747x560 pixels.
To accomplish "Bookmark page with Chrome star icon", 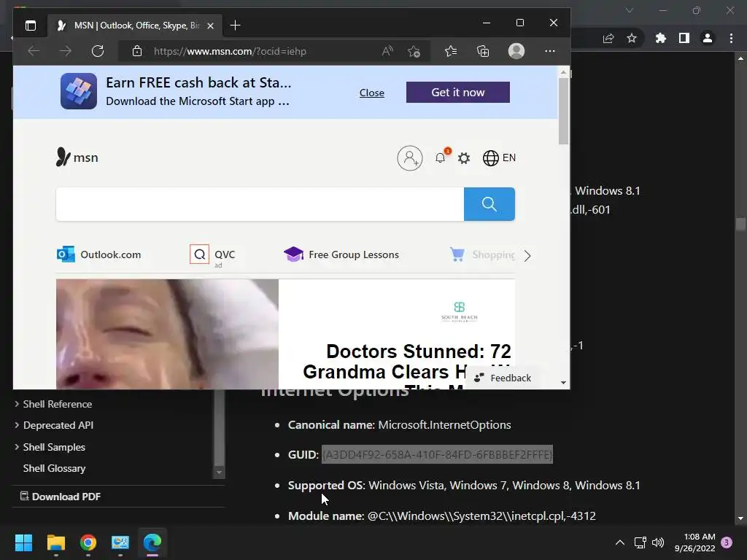I will click(632, 38).
